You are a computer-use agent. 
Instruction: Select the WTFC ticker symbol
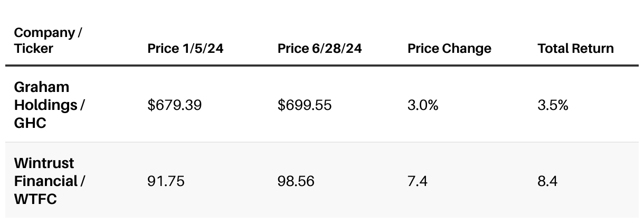[35, 199]
